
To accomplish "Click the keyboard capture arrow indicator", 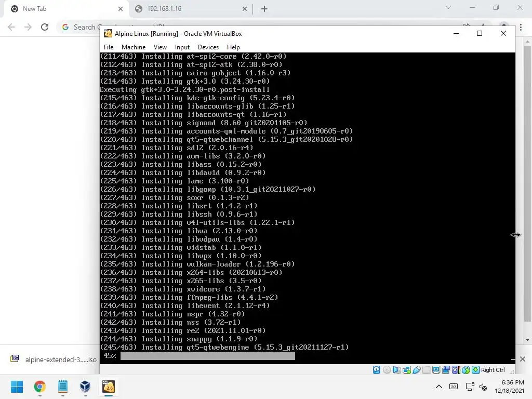I will 476,370.
